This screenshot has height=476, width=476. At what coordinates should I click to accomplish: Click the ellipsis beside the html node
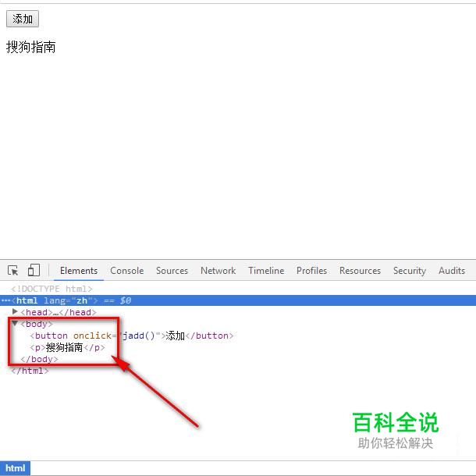click(5, 300)
